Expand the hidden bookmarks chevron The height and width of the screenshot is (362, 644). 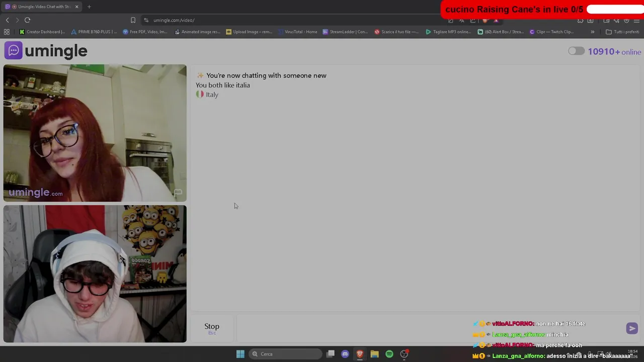592,32
